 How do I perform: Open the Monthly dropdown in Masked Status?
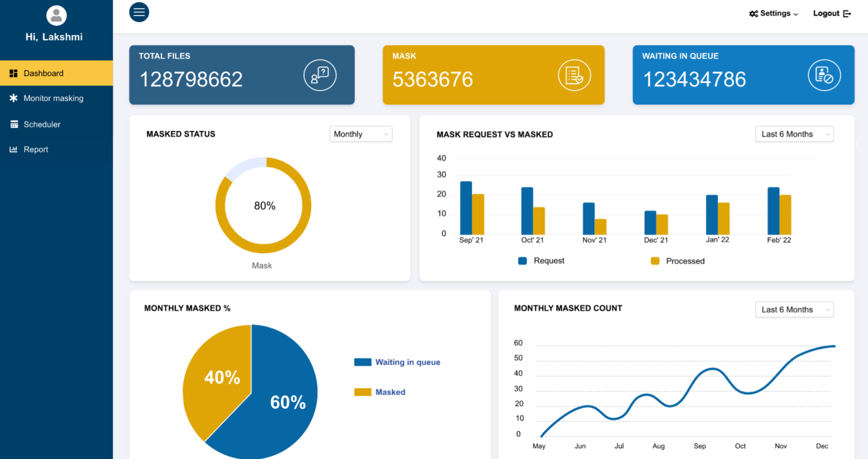point(361,134)
